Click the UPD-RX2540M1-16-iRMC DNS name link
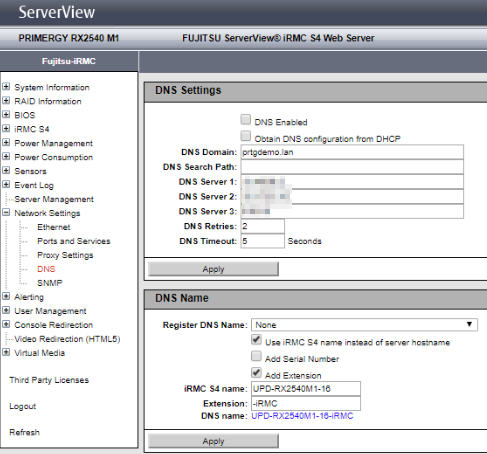Screen dimensions: 487x454 click(302, 416)
